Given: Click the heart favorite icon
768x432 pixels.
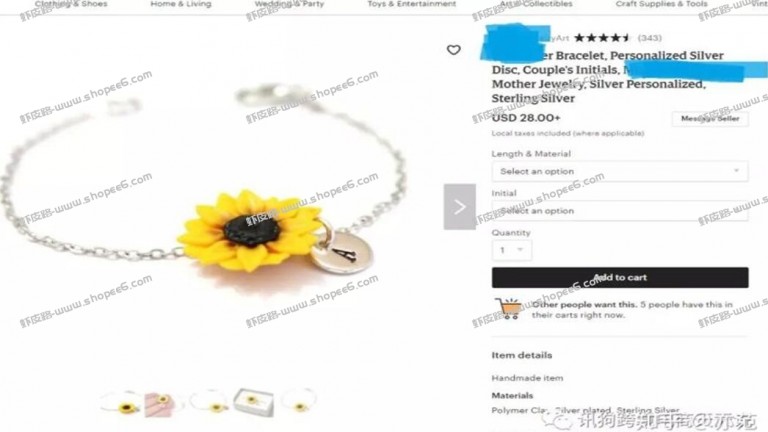Looking at the screenshot, I should pos(454,49).
